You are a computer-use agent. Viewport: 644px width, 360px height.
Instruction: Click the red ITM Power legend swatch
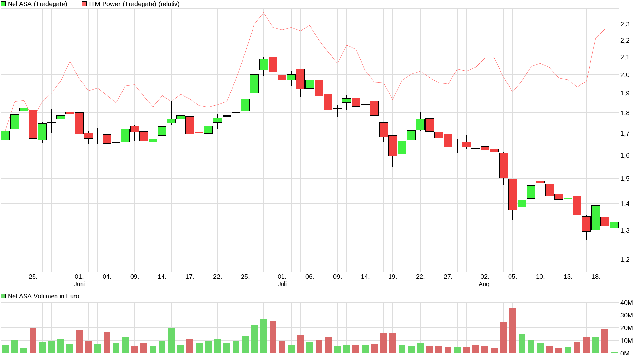tap(84, 4)
